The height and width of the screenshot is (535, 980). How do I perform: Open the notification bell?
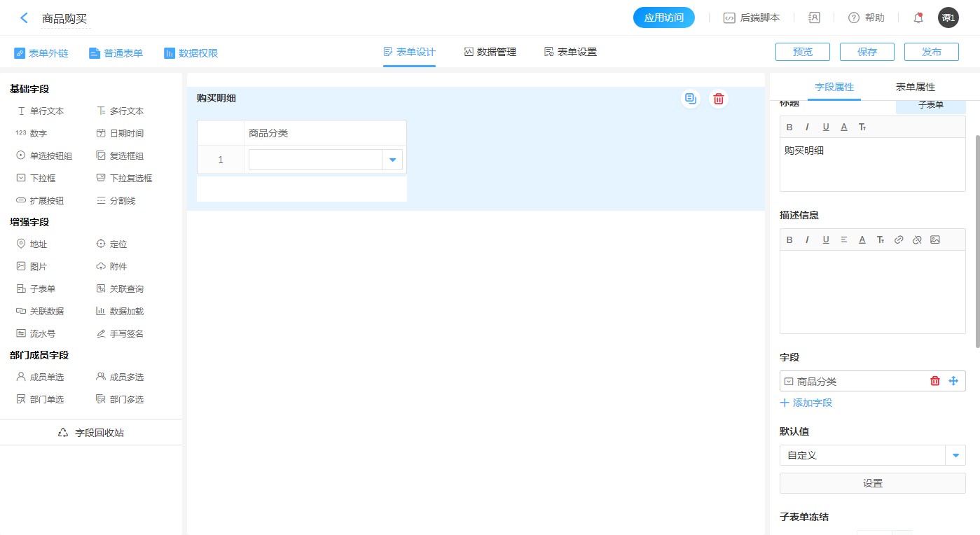(918, 18)
